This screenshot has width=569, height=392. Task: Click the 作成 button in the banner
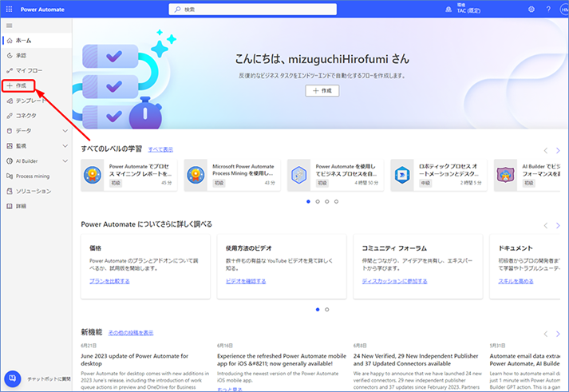[x=322, y=91]
